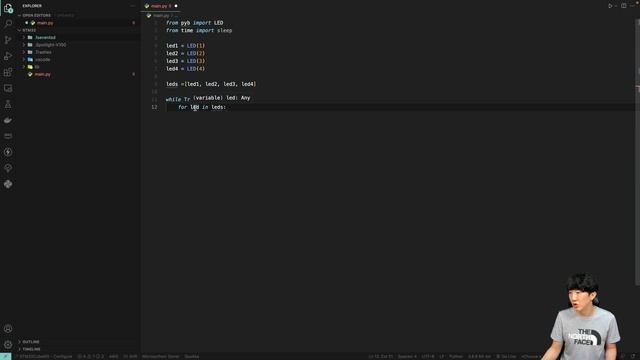The image size is (640, 360).
Task: Click the notifications bell in status bar
Action: click(x=633, y=356)
